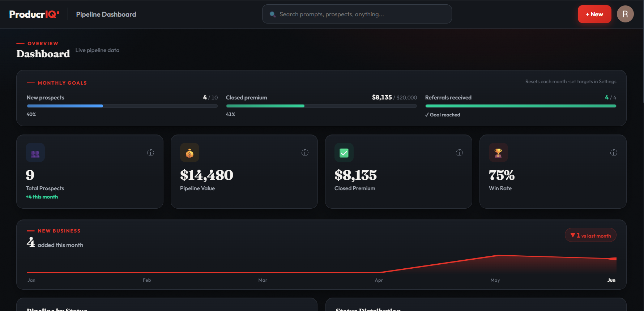Viewport: 644px width, 311px height.
Task: Click the '$8,135 / $20,000' goal value
Action: 394,98
